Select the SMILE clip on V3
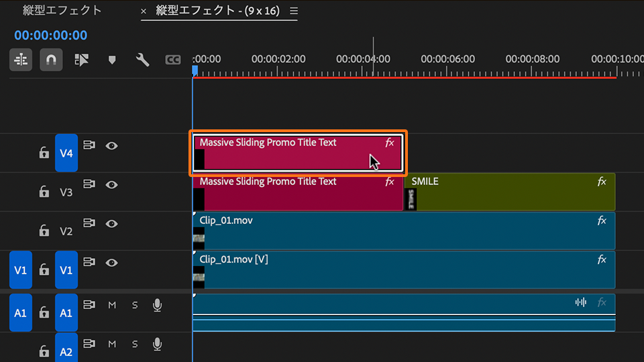Image resolution: width=644 pixels, height=362 pixels. [510, 193]
